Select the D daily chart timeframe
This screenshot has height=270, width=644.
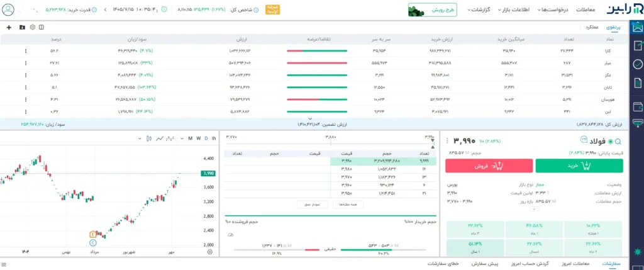[206, 138]
